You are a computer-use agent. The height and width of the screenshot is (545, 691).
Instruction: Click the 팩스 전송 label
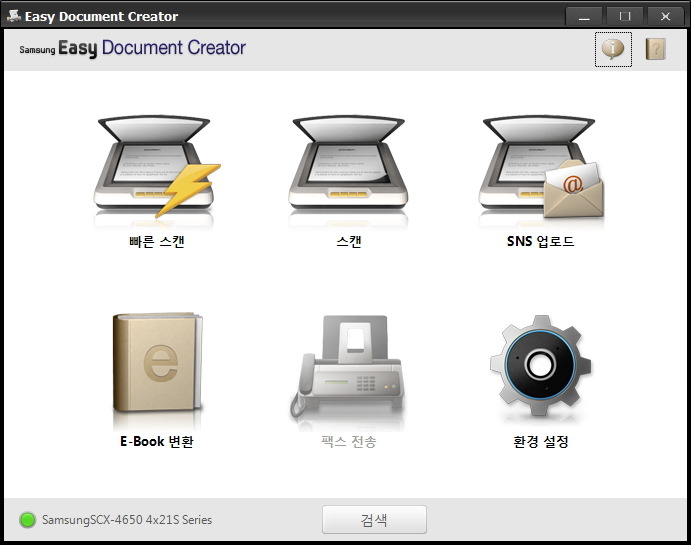click(x=349, y=441)
